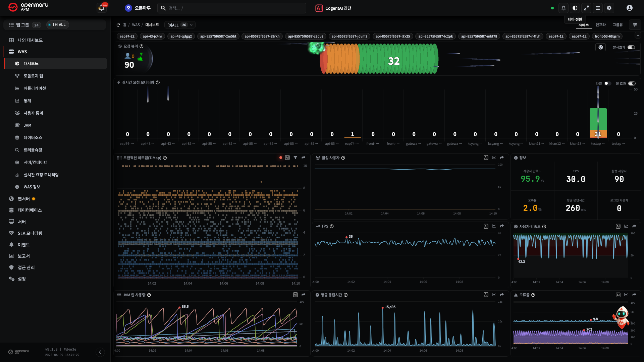The width and height of the screenshot is (644, 362).
Task: Toggle the theme switch icon
Action: (x=575, y=8)
